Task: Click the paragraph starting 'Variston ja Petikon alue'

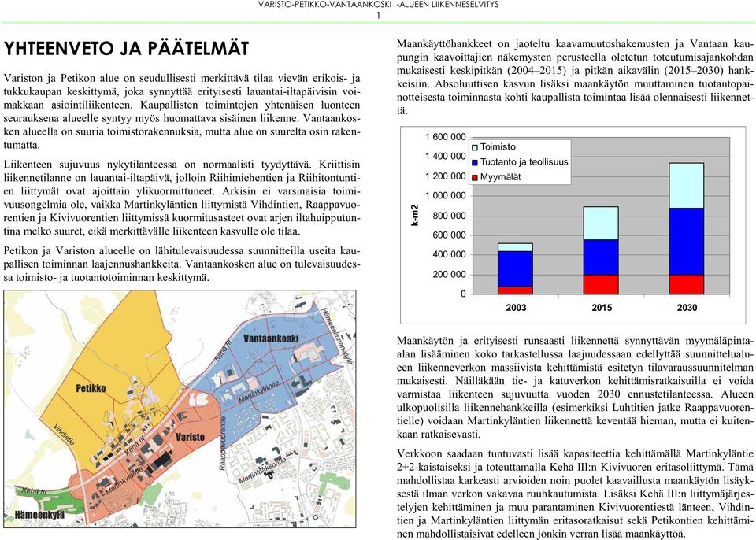Action: (182, 111)
